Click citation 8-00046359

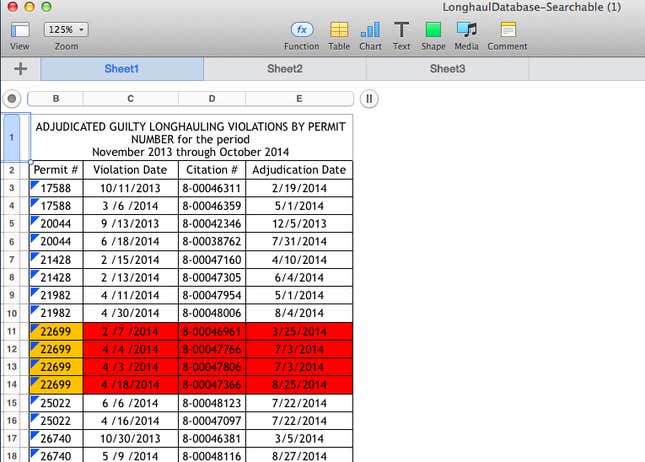point(212,206)
